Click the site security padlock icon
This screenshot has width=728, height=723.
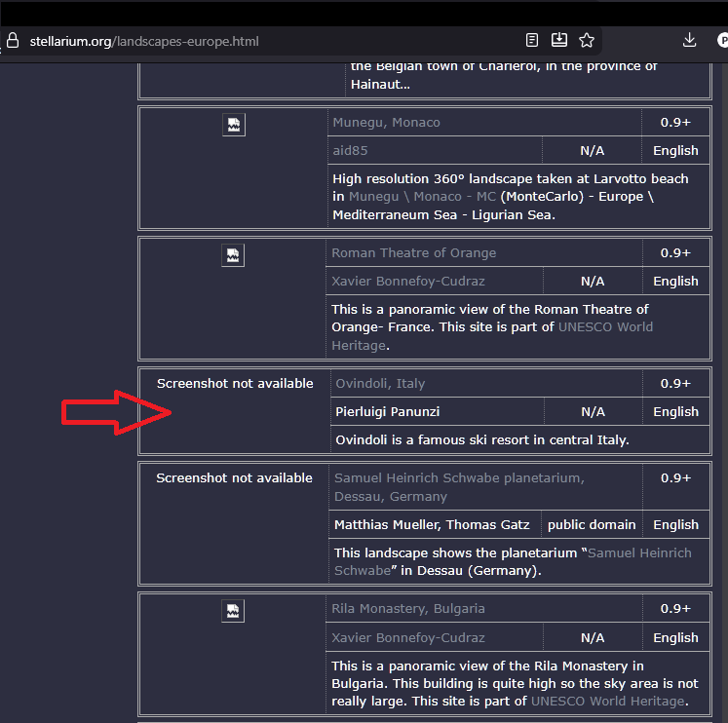click(12, 41)
